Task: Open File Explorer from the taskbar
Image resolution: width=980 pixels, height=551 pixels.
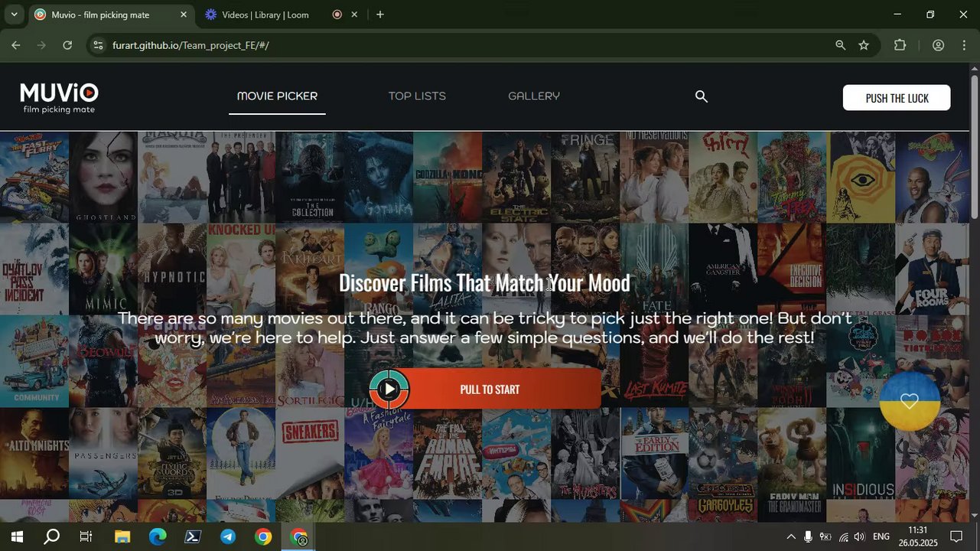Action: tap(122, 537)
